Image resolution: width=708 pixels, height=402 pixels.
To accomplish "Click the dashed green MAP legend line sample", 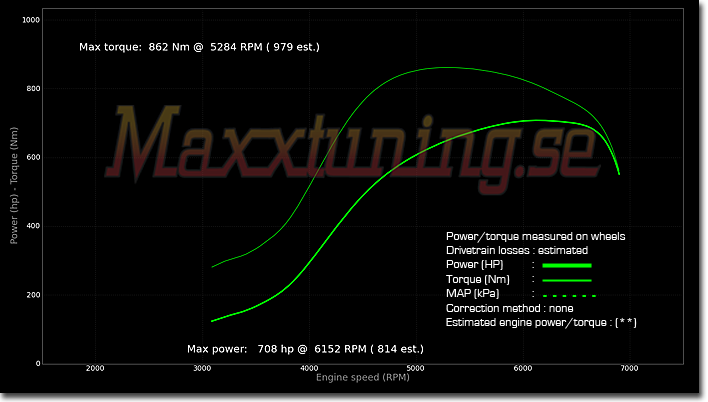I will (569, 295).
